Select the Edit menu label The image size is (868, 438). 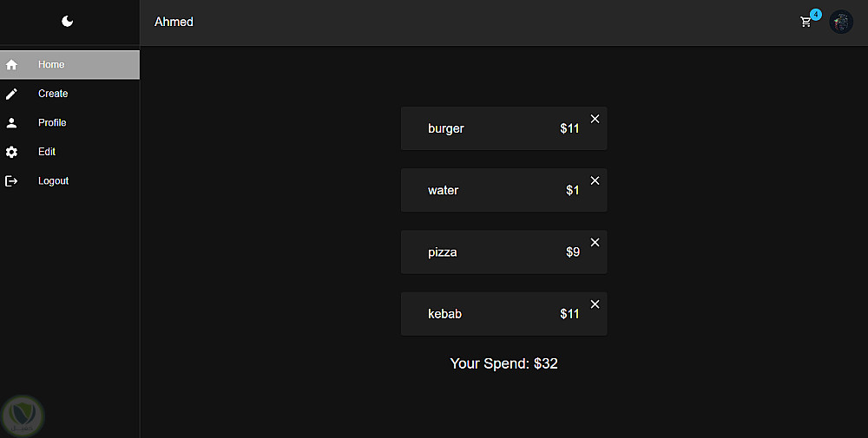[x=47, y=152]
